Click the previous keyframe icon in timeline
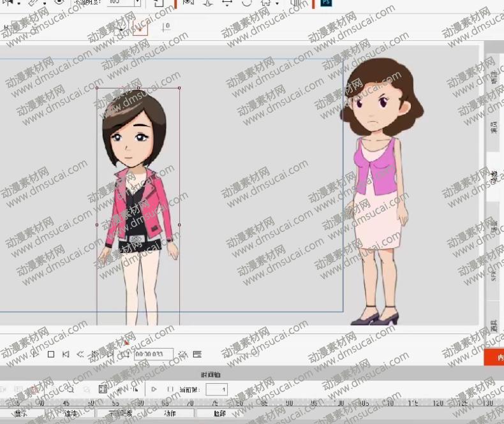The image size is (504, 424). coord(120,390)
